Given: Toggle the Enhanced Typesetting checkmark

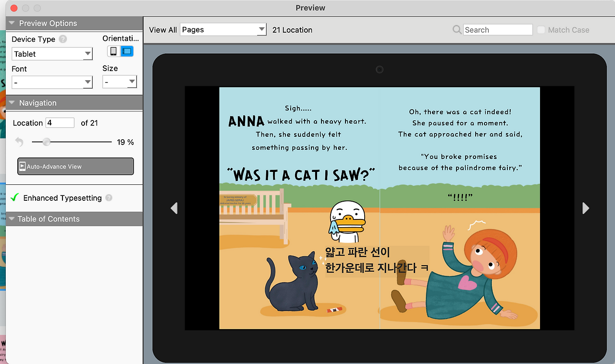Looking at the screenshot, I should [15, 197].
